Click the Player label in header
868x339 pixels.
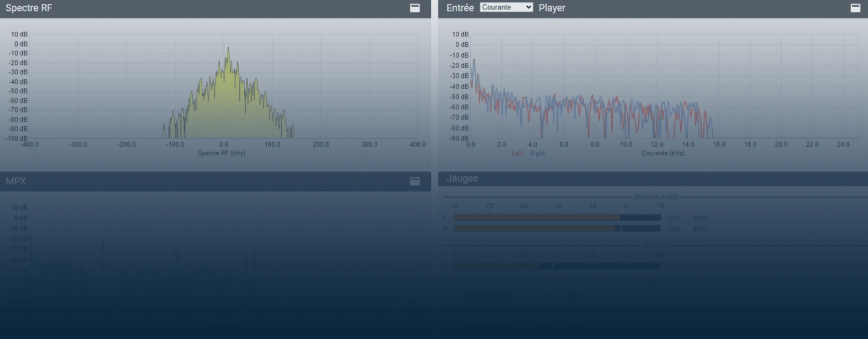tap(552, 8)
